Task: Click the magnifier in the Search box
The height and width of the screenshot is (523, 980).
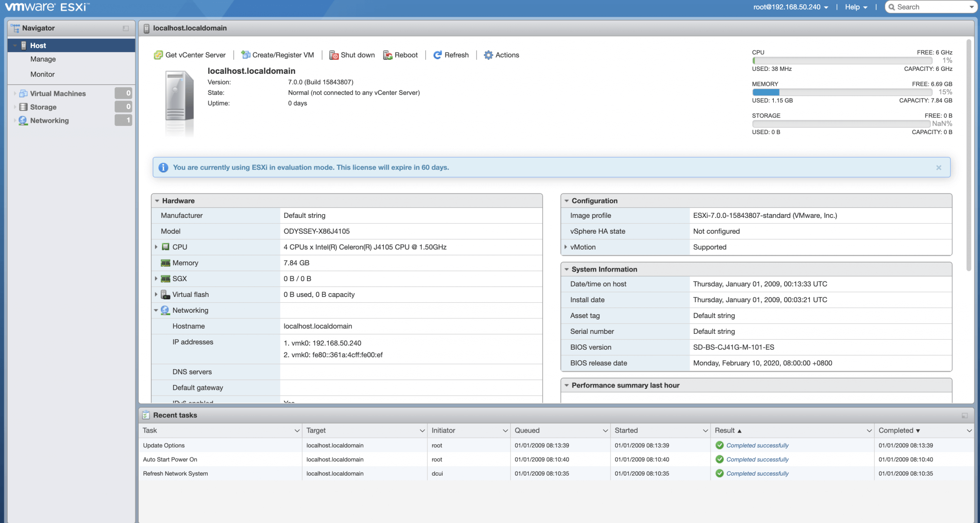Action: click(x=892, y=7)
